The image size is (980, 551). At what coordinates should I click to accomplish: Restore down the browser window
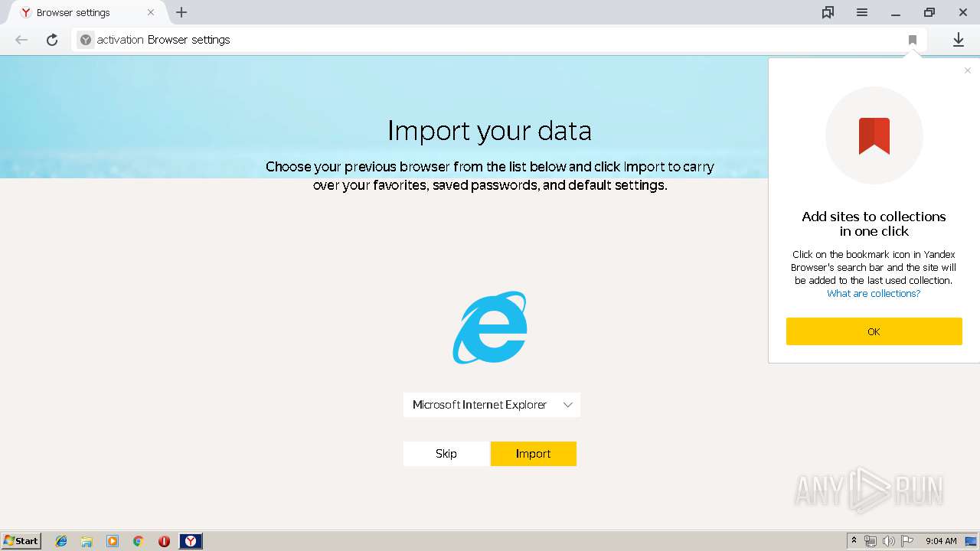[929, 12]
